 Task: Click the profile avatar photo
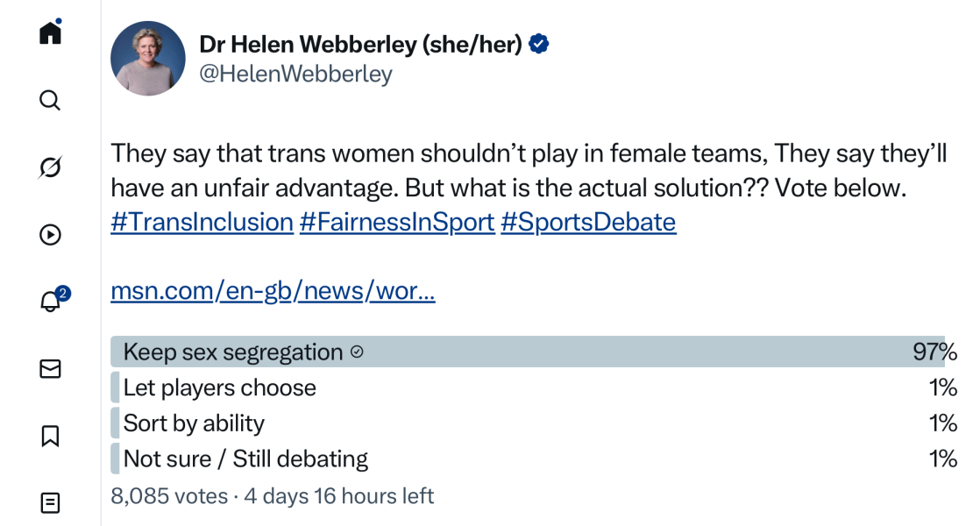pos(148,58)
